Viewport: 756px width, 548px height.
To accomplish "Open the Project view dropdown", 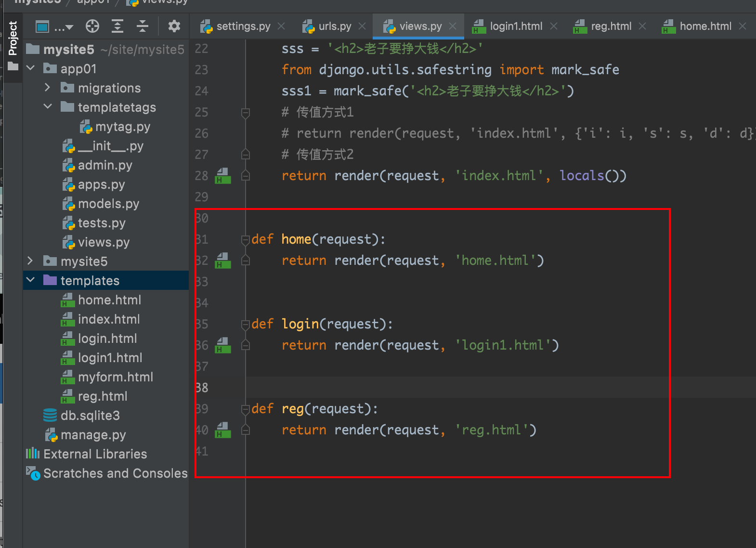I will pos(55,26).
